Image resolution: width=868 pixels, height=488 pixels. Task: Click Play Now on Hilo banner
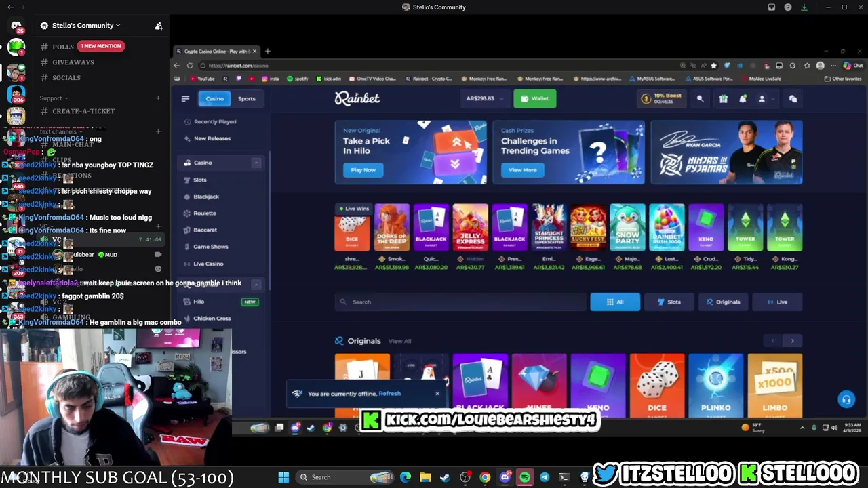click(x=363, y=170)
